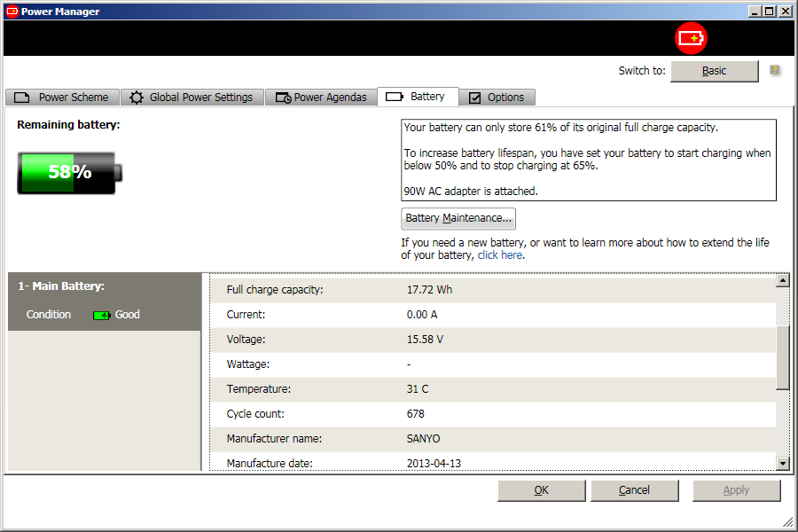Click the help icon beside Basic button
Viewport: 798px width, 532px height.
pyautogui.click(x=775, y=70)
